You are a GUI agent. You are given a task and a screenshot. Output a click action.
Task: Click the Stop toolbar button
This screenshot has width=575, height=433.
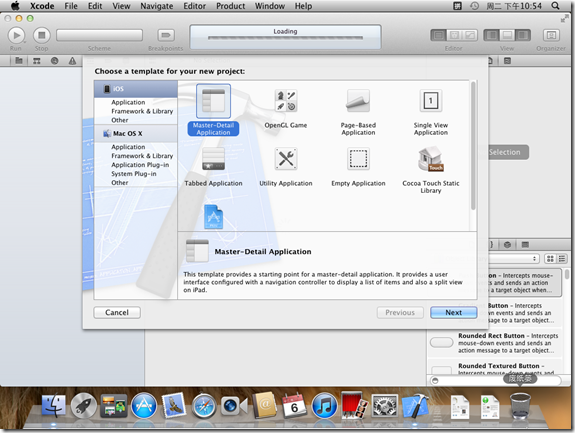[41, 36]
